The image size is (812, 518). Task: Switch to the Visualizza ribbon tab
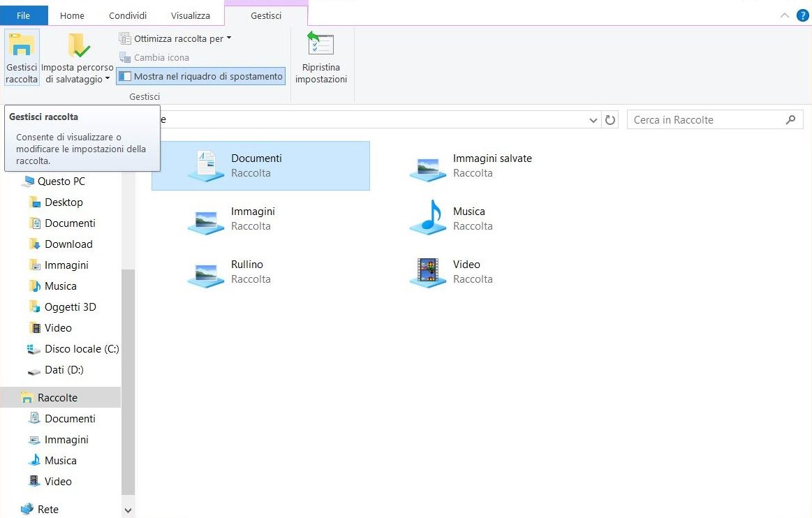(190, 15)
